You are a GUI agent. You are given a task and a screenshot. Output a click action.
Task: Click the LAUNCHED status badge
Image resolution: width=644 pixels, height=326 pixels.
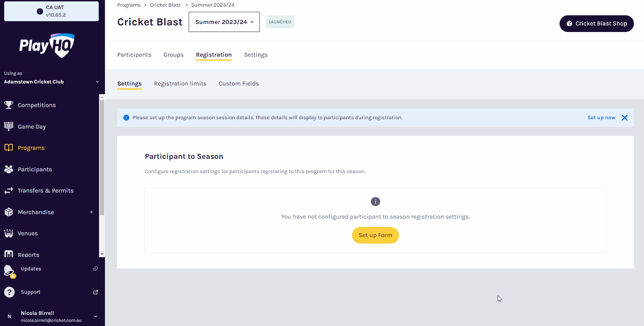(280, 22)
